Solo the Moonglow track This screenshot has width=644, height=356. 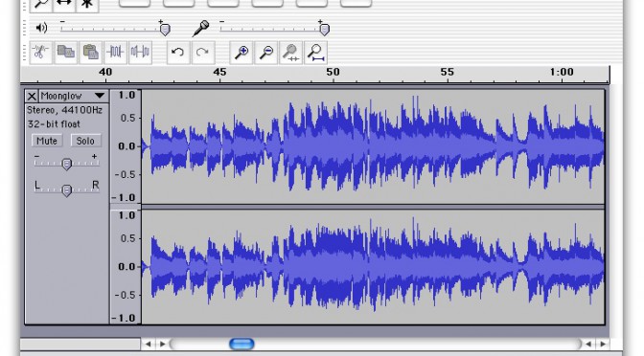[x=85, y=141]
